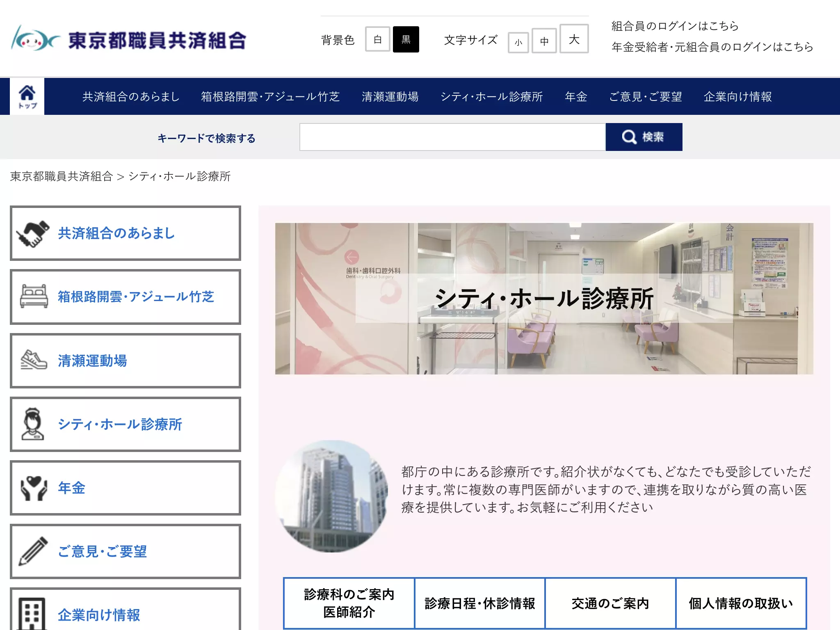Open 企業向け情報 in the navy menu

[x=737, y=96]
